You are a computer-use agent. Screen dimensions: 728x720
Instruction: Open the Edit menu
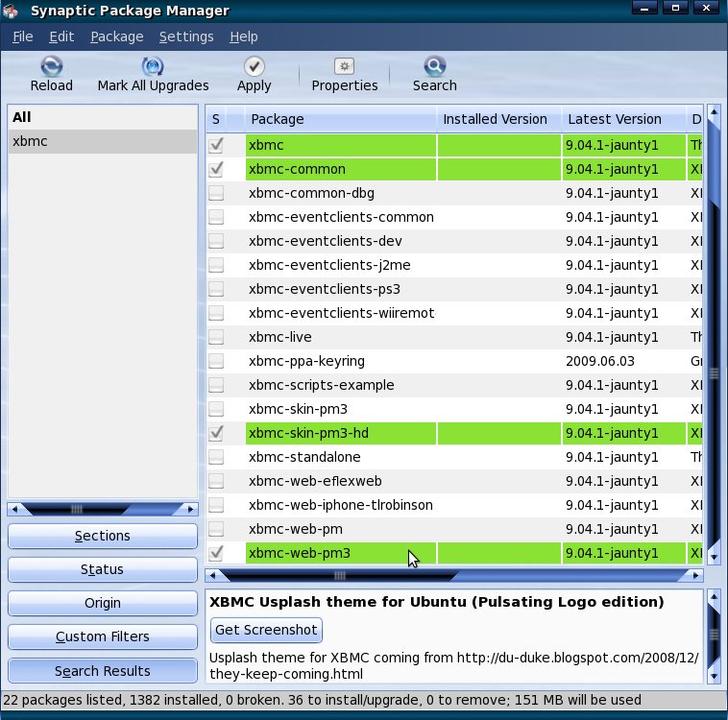click(x=61, y=36)
